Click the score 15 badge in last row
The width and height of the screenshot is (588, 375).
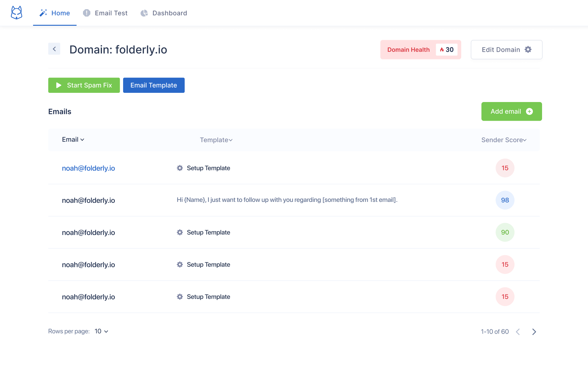coord(505,297)
